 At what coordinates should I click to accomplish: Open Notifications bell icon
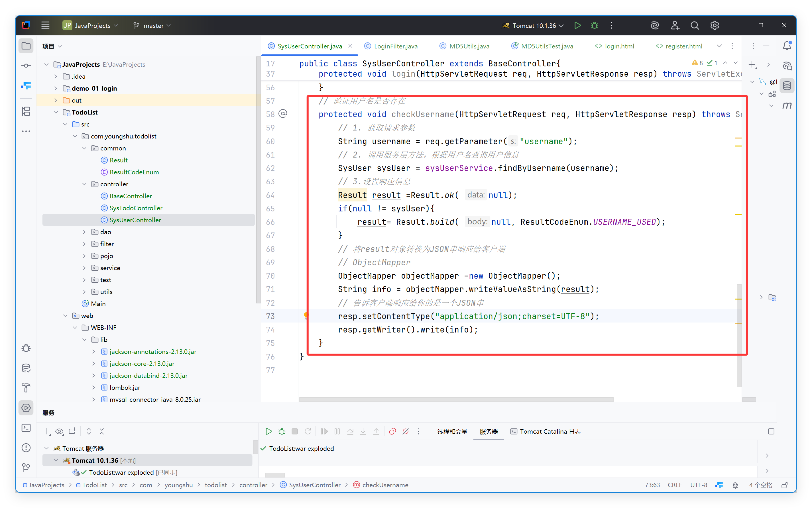tap(787, 46)
